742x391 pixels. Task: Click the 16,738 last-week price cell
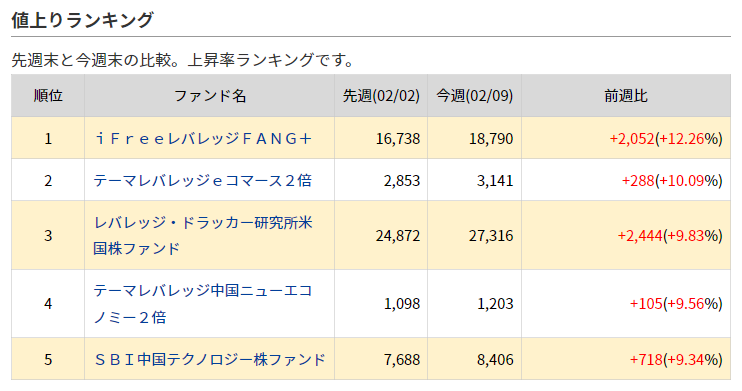pos(381,138)
